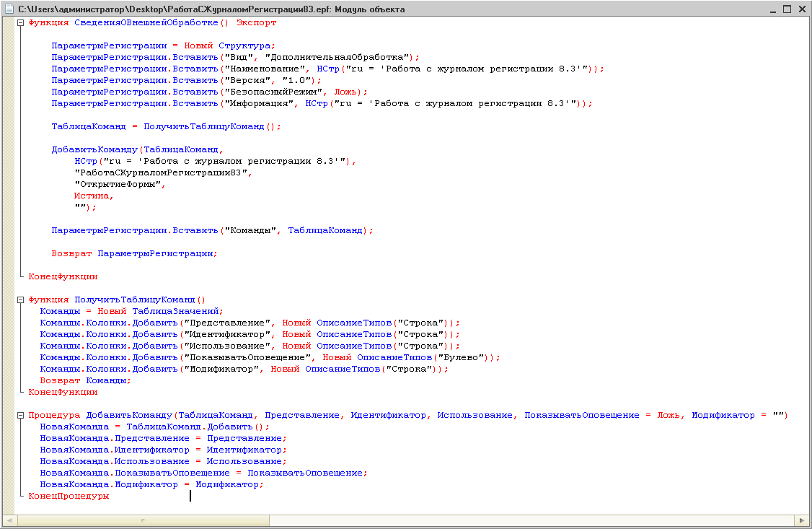
Task: Click the horizontal scrollbar left arrow
Action: [10, 520]
